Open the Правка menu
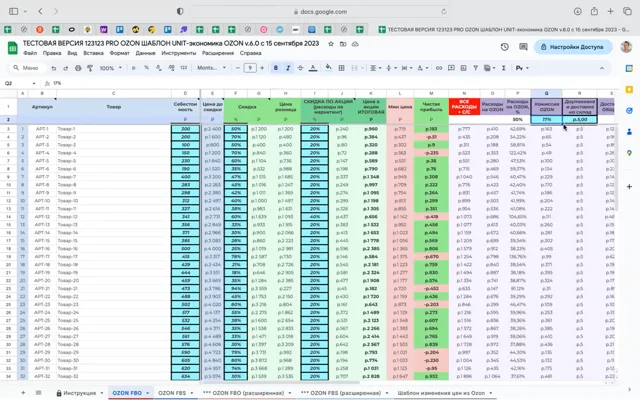640x400 pixels. tap(52, 53)
